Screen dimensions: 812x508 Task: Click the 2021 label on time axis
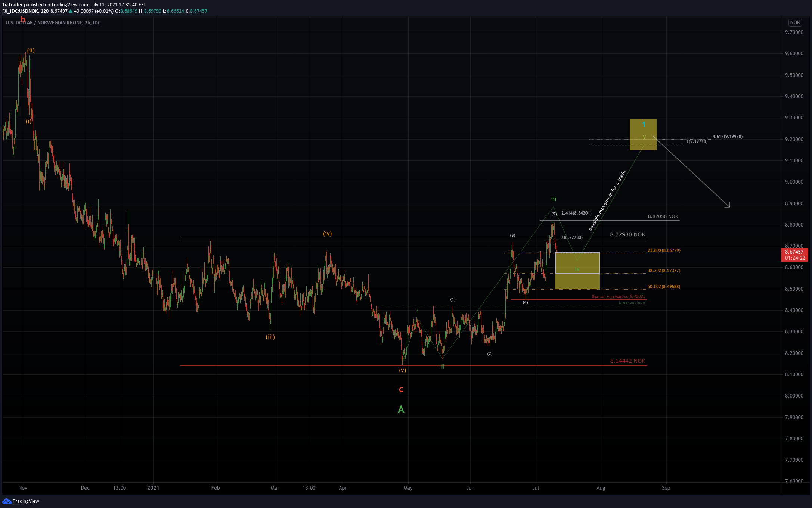(x=153, y=488)
